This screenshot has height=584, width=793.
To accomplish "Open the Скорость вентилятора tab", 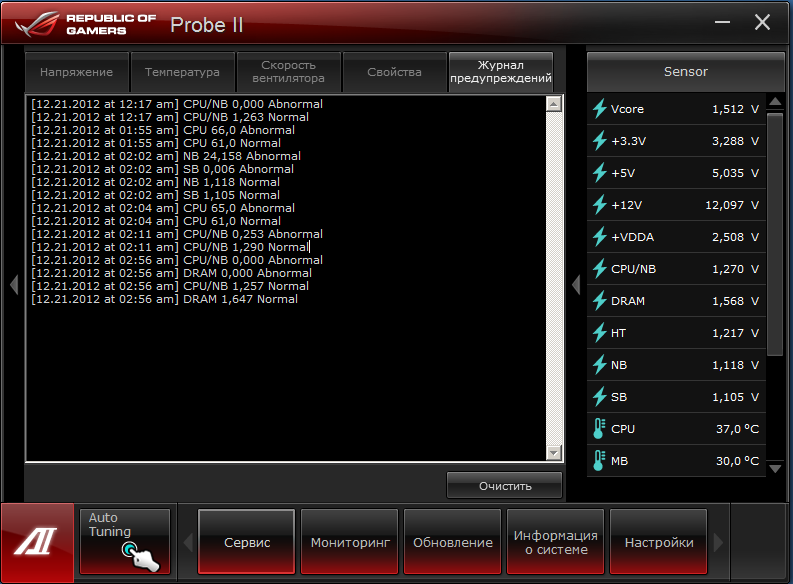I will (288, 72).
